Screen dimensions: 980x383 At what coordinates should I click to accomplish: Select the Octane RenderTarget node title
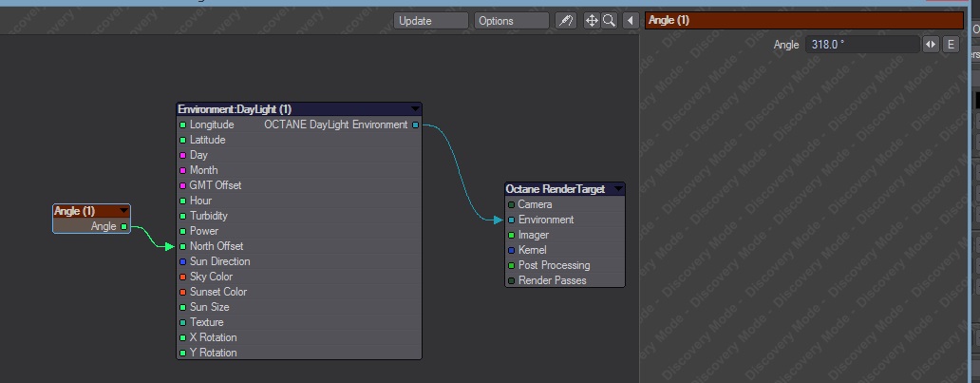(x=555, y=189)
